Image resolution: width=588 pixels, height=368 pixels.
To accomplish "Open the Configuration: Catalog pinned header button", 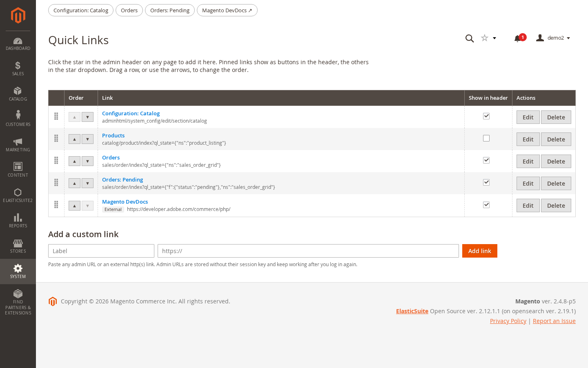I will tap(81, 10).
